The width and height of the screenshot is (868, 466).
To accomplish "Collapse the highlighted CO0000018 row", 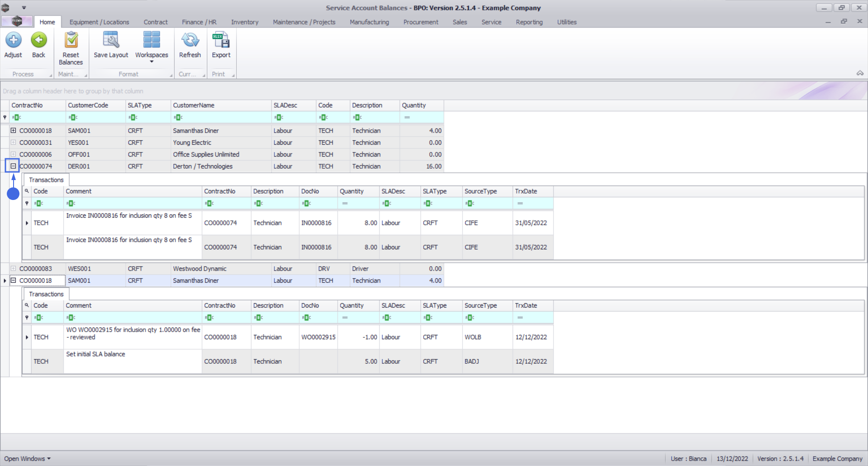I will click(13, 281).
